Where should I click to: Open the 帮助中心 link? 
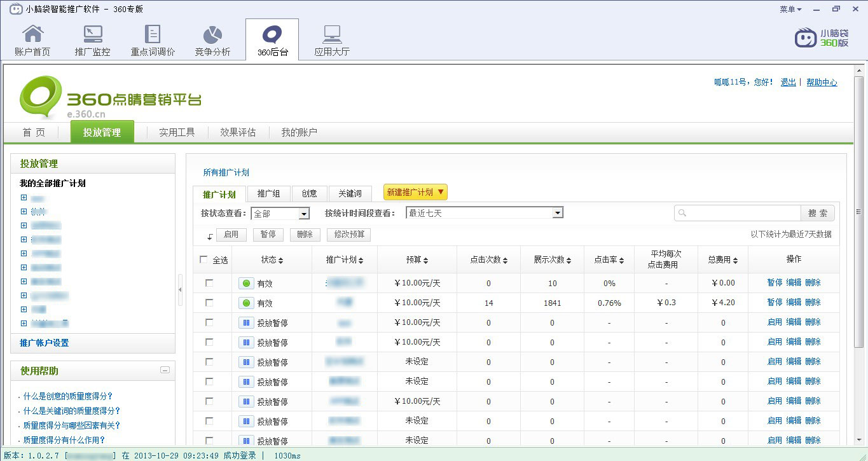(822, 82)
